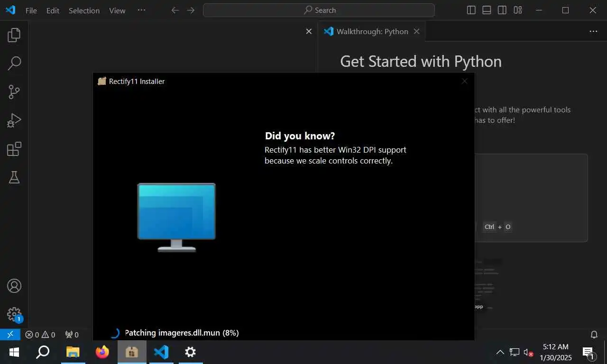Click the Get Started with Python heading
607x364 pixels.
421,62
